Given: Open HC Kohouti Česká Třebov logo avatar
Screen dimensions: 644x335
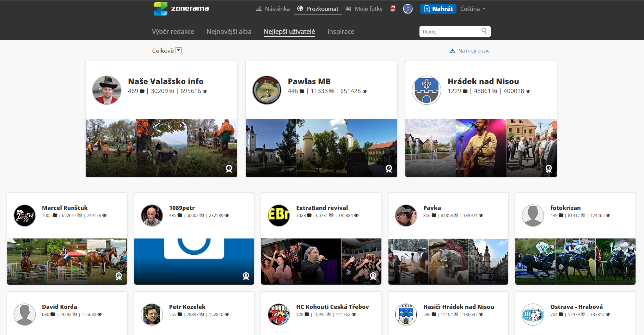Looking at the screenshot, I should [x=279, y=314].
